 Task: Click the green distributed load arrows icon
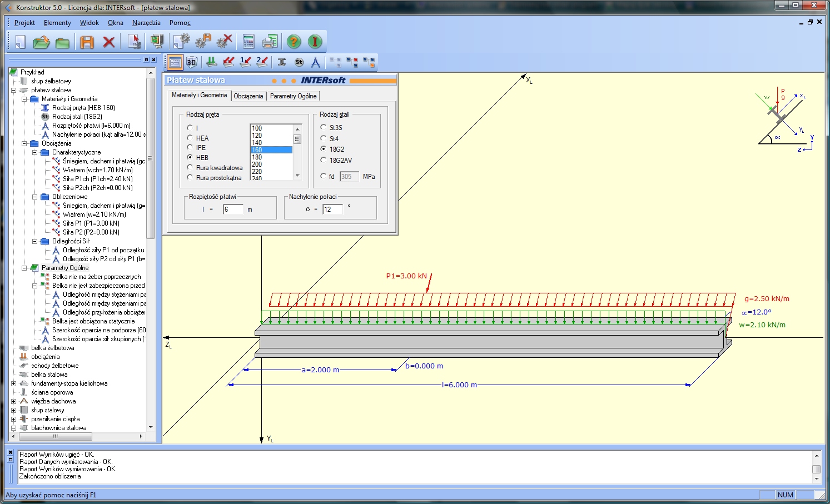tap(211, 62)
